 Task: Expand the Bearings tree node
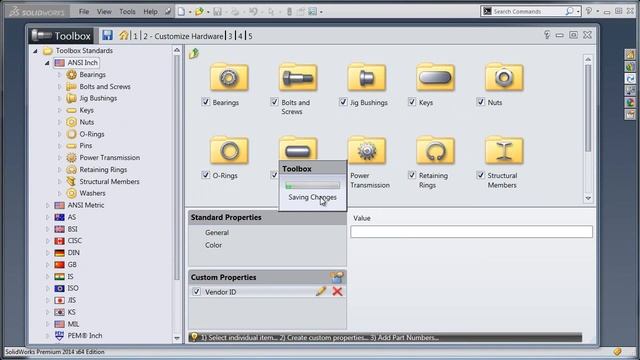[59, 75]
